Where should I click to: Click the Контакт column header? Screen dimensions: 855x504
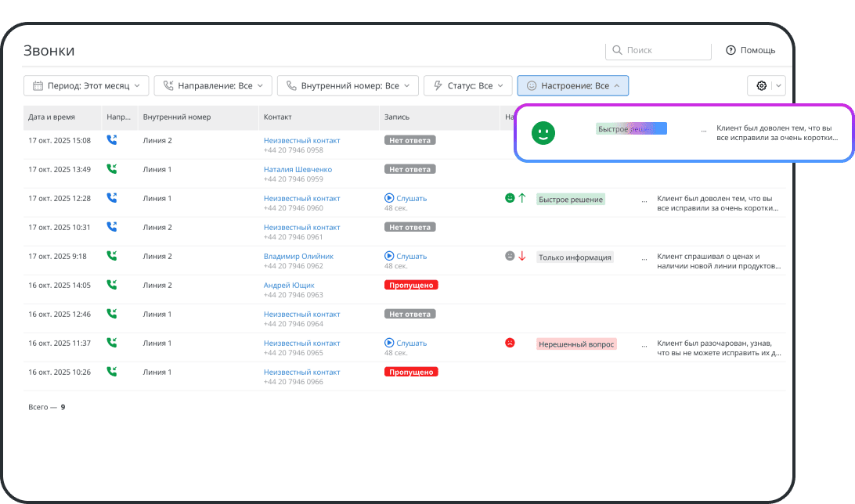278,117
